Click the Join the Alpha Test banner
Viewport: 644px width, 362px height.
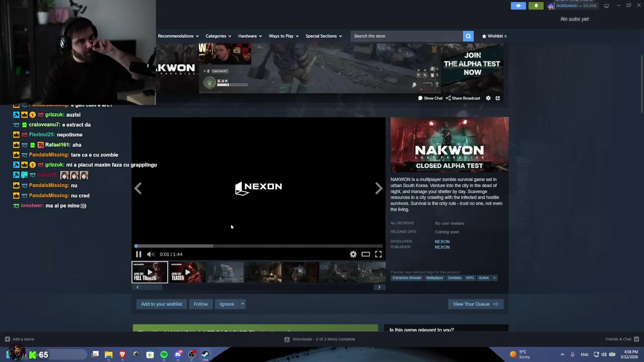click(472, 64)
